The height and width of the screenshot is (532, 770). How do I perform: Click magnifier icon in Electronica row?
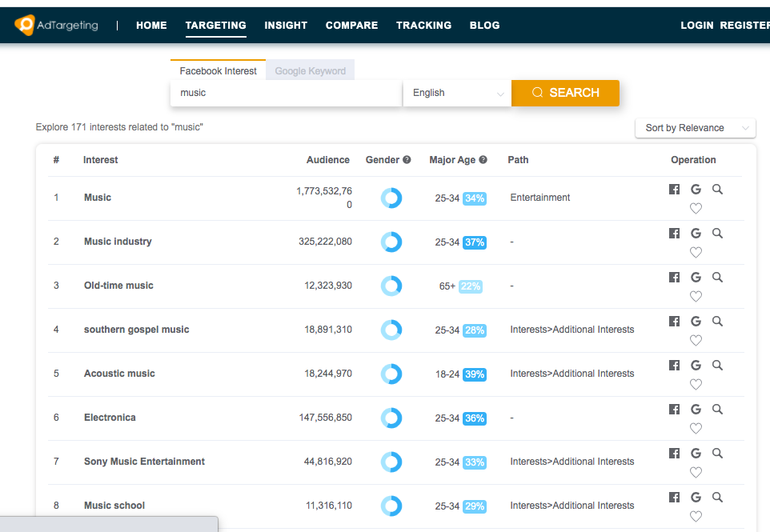[717, 410]
